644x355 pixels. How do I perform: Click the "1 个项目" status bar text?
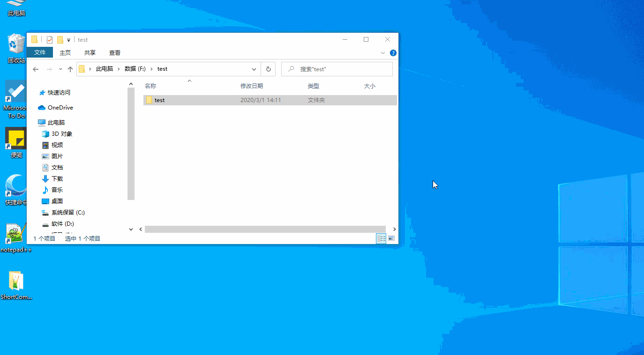pos(45,239)
